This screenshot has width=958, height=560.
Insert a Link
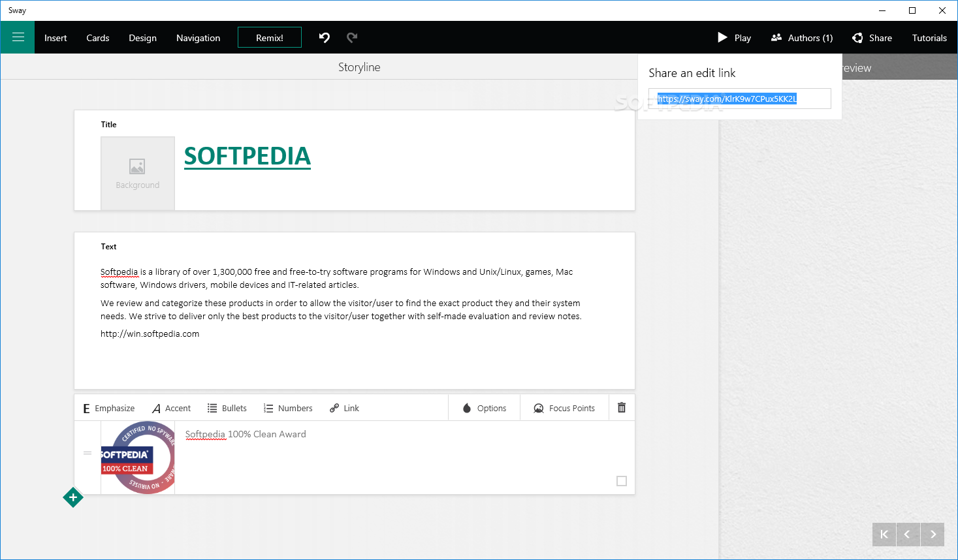point(344,408)
